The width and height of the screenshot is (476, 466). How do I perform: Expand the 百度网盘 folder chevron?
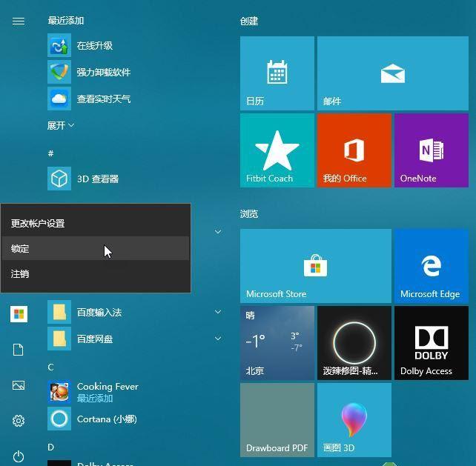pos(218,339)
